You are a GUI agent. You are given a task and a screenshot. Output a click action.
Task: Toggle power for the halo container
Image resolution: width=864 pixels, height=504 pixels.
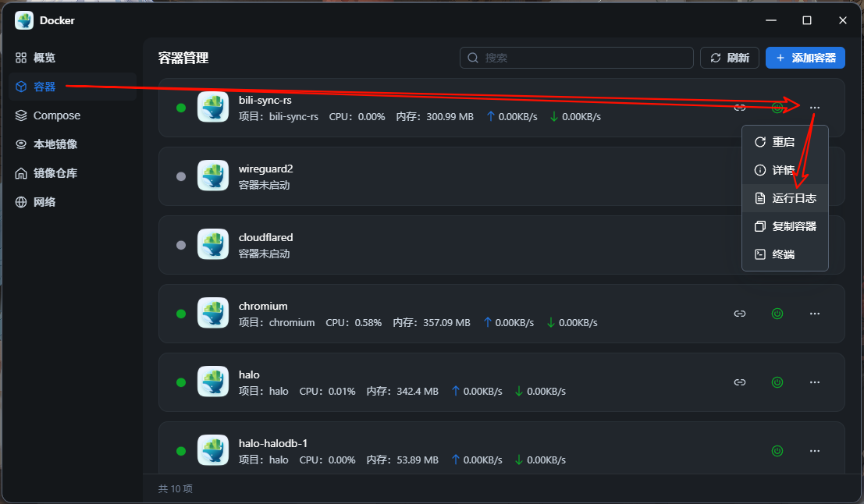point(777,382)
